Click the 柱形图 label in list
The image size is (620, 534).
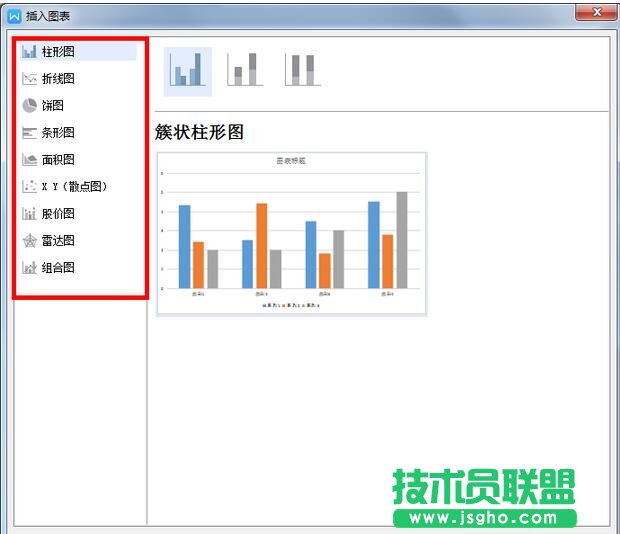pos(58,52)
